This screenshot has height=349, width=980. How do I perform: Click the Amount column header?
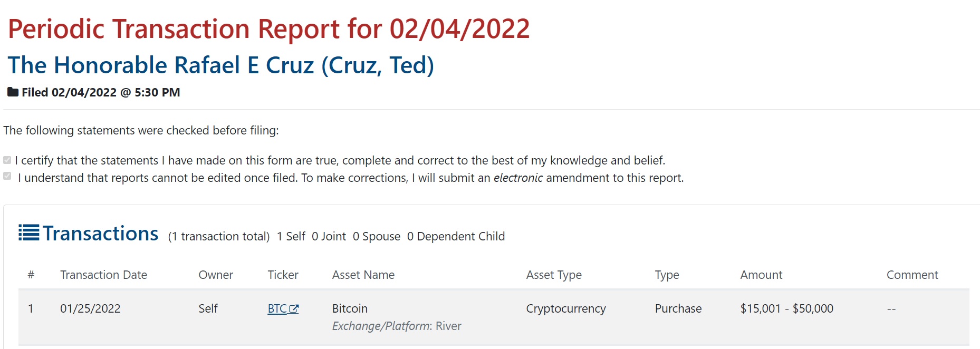[x=761, y=275]
